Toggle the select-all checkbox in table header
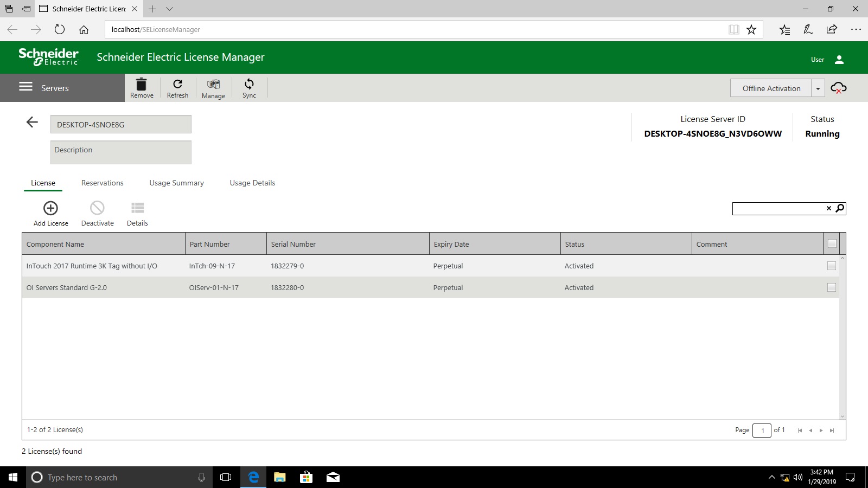Screen dimensions: 868x488 click(832, 244)
